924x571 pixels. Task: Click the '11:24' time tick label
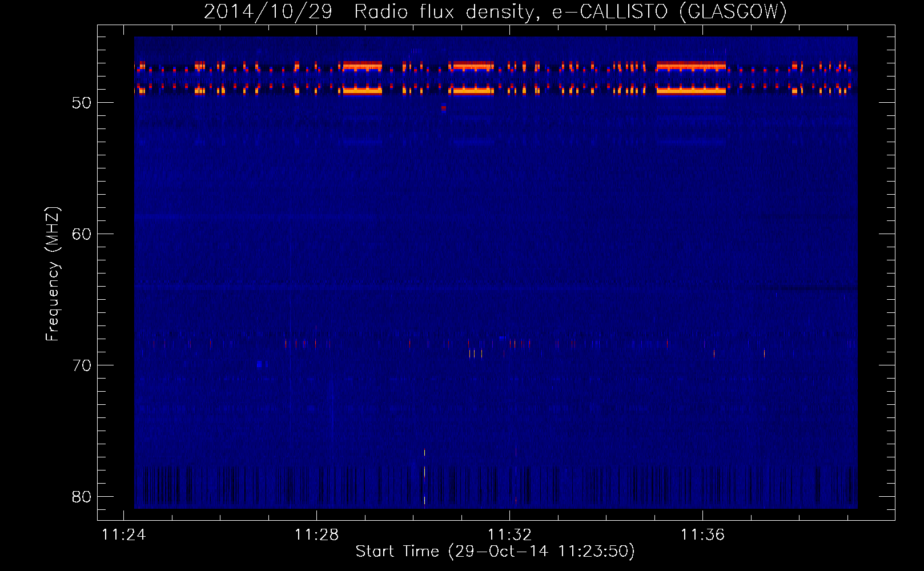[x=123, y=534]
